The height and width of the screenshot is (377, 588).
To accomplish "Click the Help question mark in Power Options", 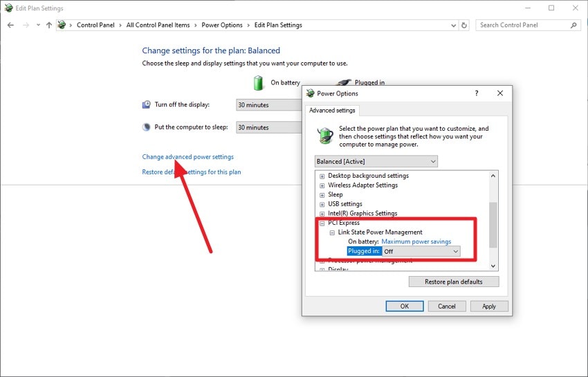I will 476,93.
